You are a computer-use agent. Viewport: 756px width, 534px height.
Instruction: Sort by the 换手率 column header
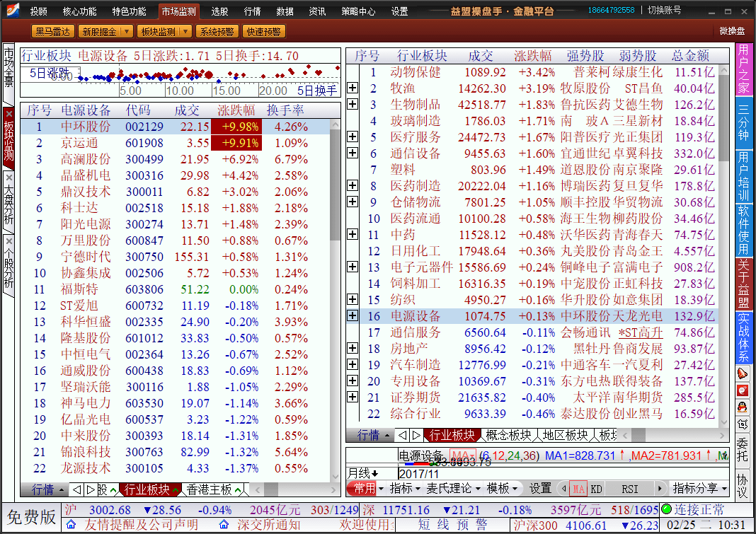(x=285, y=110)
